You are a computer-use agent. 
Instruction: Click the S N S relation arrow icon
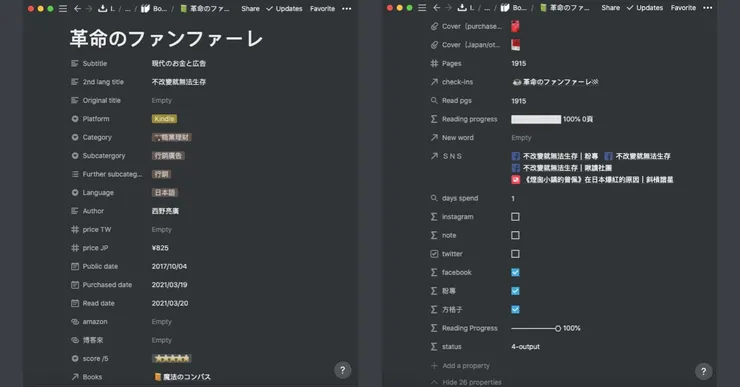coord(434,156)
